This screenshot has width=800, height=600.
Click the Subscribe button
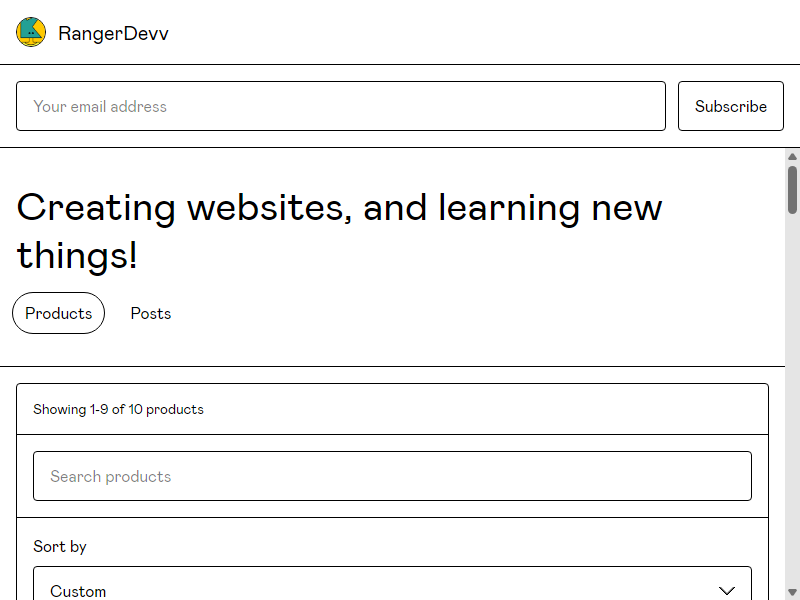(x=731, y=106)
